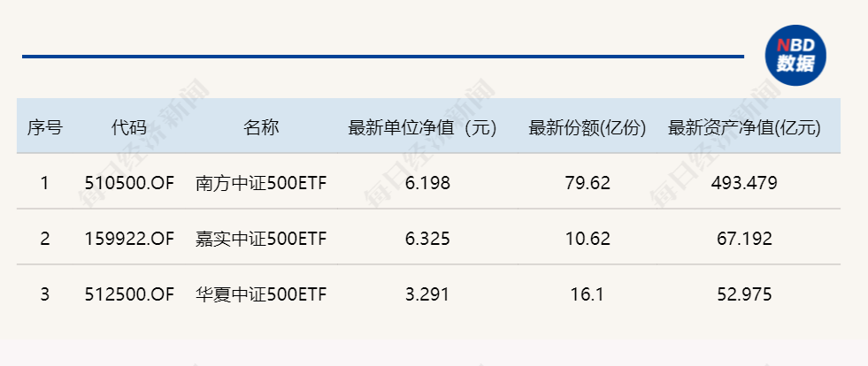
Task: Open the 南方中证500ETF fund name
Action: (261, 183)
